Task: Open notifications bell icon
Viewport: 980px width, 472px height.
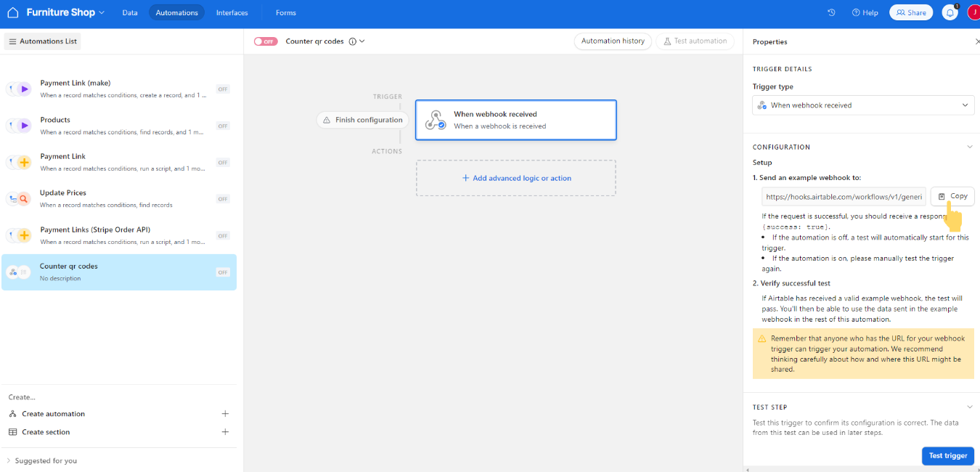Action: (950, 12)
